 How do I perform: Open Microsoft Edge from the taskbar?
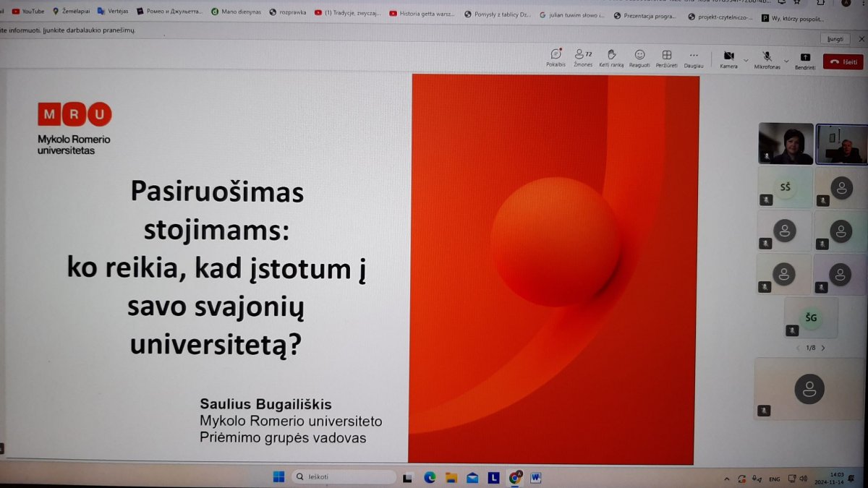coord(430,477)
